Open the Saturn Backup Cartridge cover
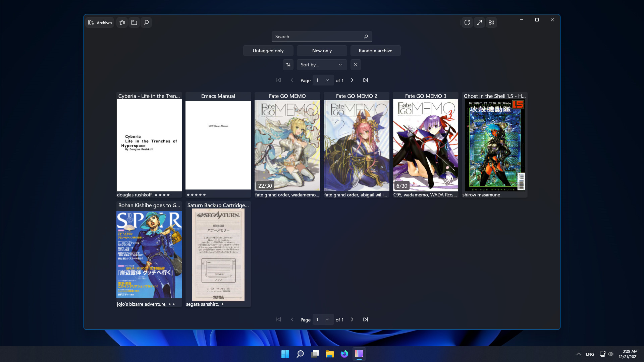Image resolution: width=644 pixels, height=362 pixels. (x=218, y=255)
